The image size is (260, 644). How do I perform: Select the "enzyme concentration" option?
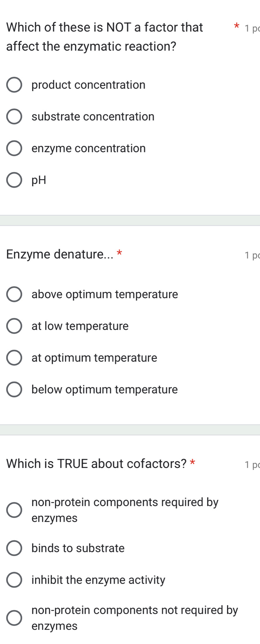(14, 148)
